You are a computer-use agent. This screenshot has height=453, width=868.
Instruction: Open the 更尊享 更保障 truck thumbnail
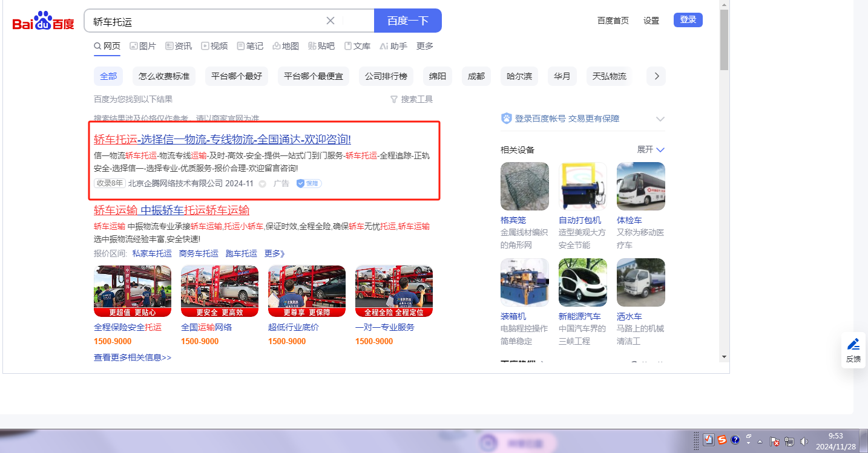pos(307,291)
